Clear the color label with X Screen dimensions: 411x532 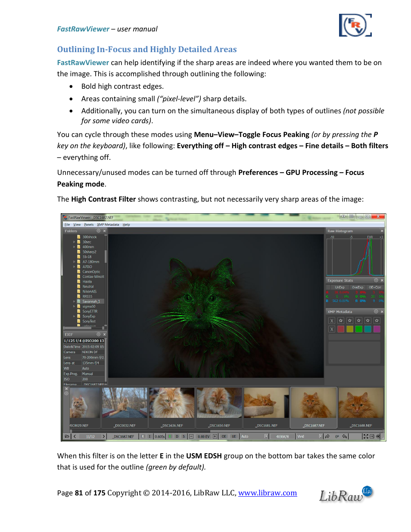click(x=332, y=329)
